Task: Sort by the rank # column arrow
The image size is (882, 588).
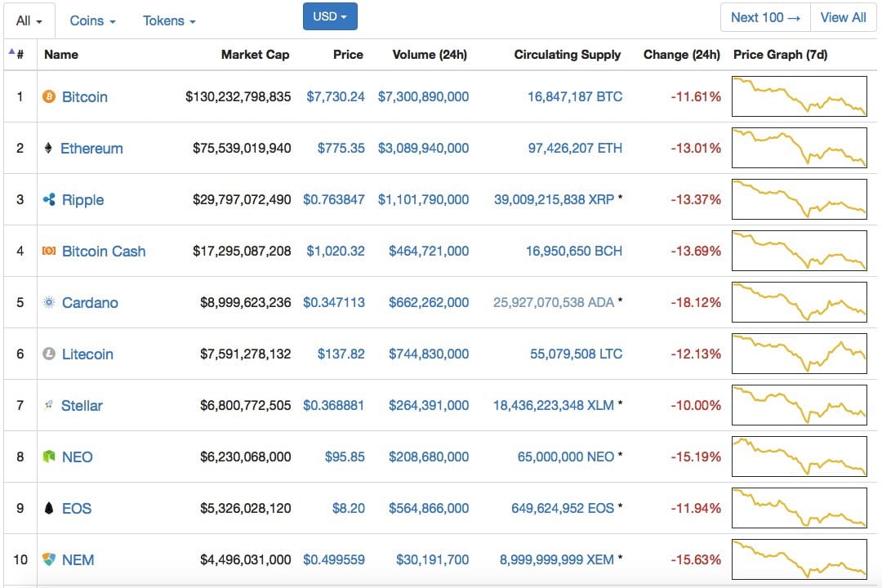Action: tap(11, 51)
